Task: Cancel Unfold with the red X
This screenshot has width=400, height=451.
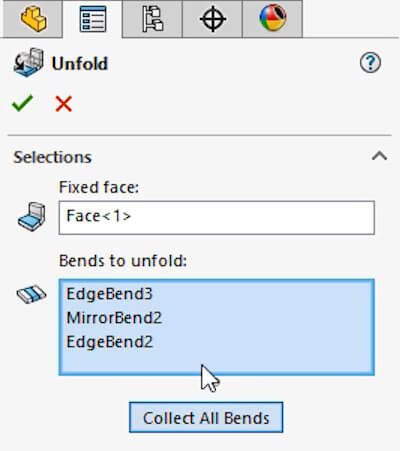Action: [x=64, y=104]
